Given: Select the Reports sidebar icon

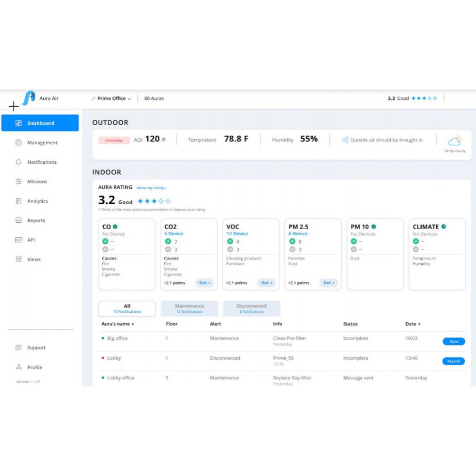Looking at the screenshot, I should [18, 220].
